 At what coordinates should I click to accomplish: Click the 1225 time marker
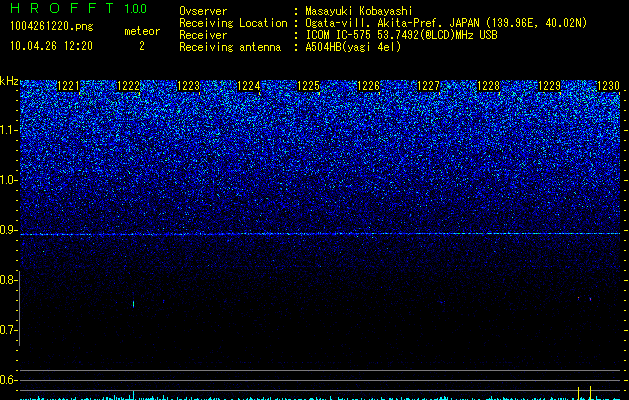point(308,86)
